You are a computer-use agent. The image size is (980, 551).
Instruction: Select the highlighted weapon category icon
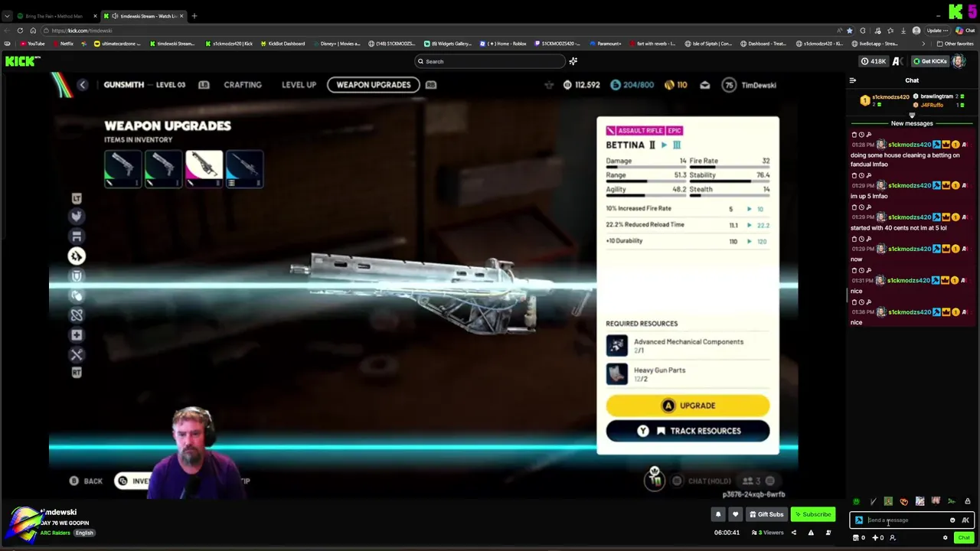tap(77, 256)
